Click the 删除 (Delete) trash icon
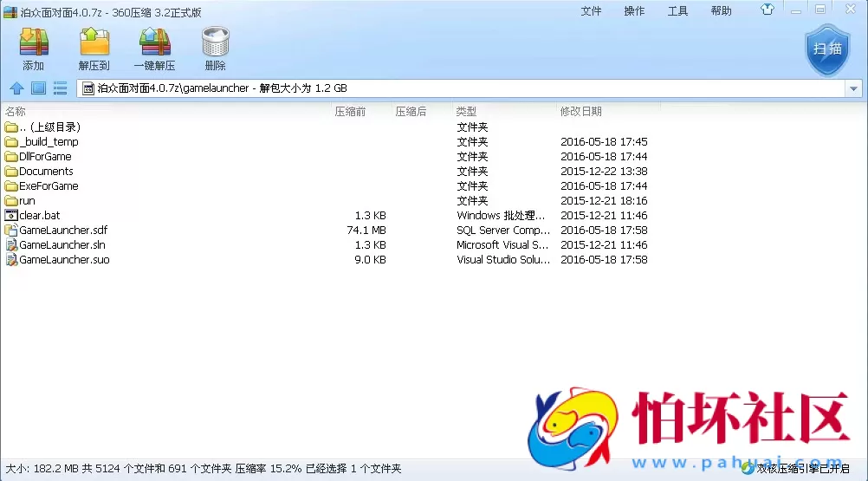This screenshot has width=868, height=481. [x=216, y=42]
